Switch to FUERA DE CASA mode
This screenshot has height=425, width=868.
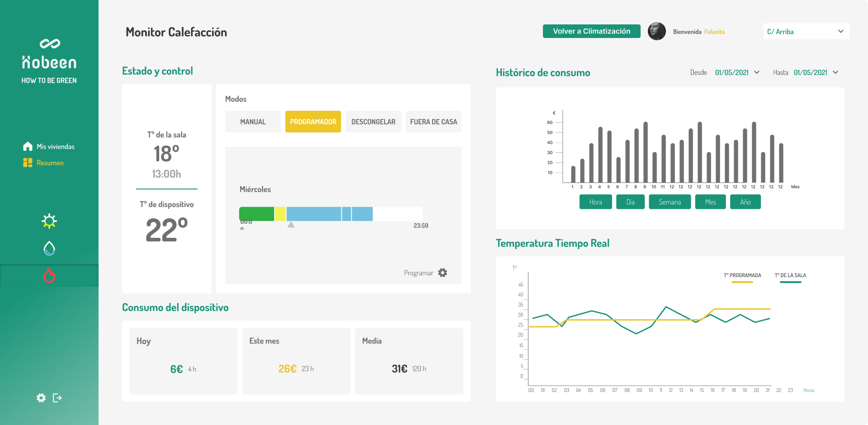coord(433,122)
